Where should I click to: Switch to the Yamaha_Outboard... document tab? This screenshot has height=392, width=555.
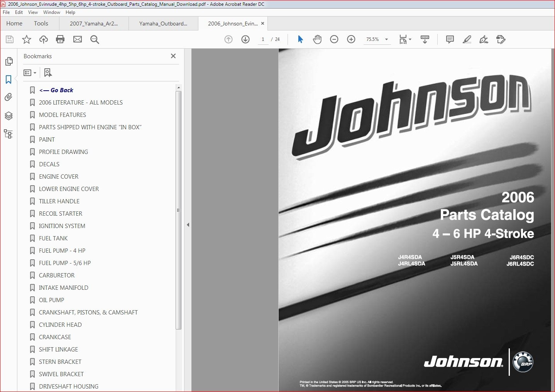pos(163,24)
